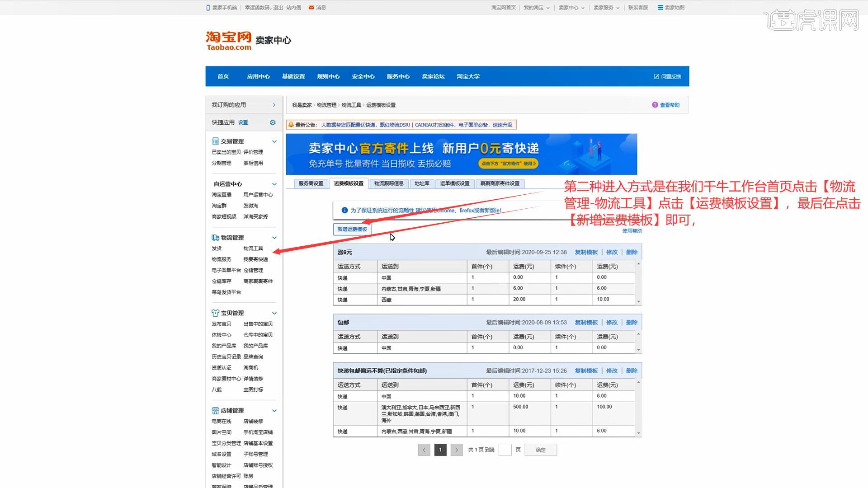
Task: Click the 官方寄件 promotional banner
Action: [462, 154]
